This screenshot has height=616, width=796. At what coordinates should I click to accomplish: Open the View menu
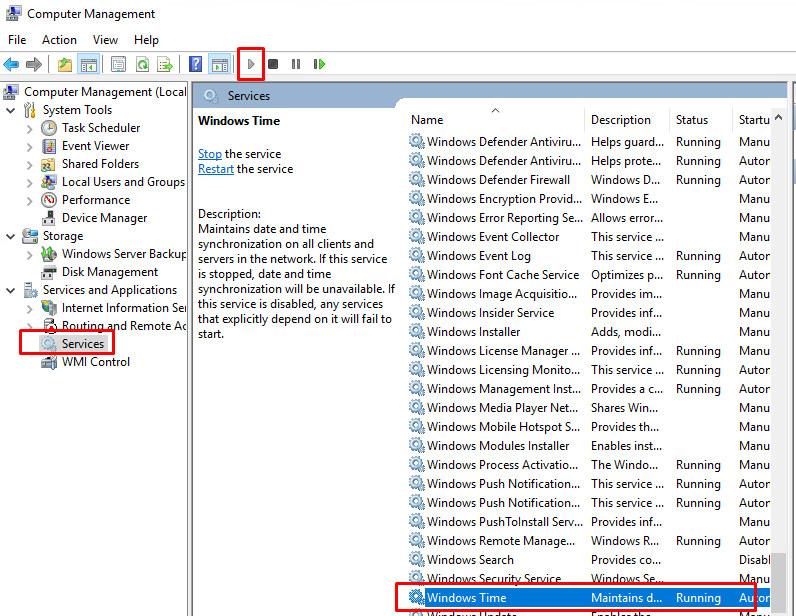105,40
